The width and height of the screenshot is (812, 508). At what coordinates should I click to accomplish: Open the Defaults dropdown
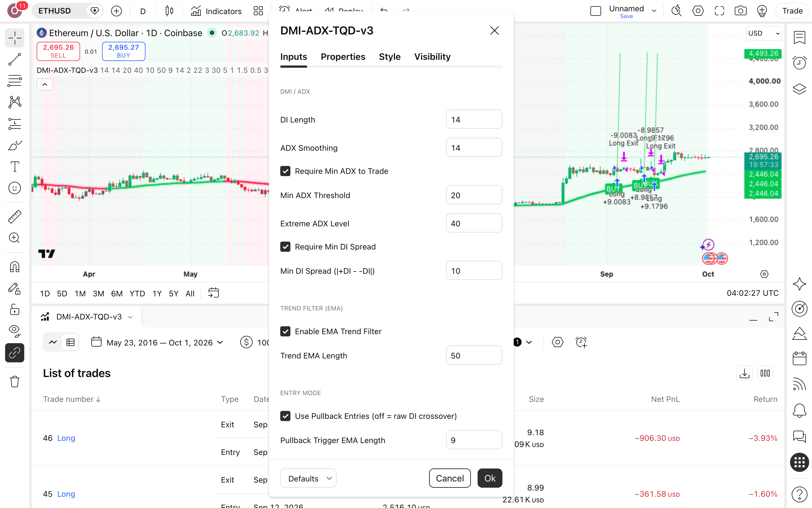click(308, 478)
